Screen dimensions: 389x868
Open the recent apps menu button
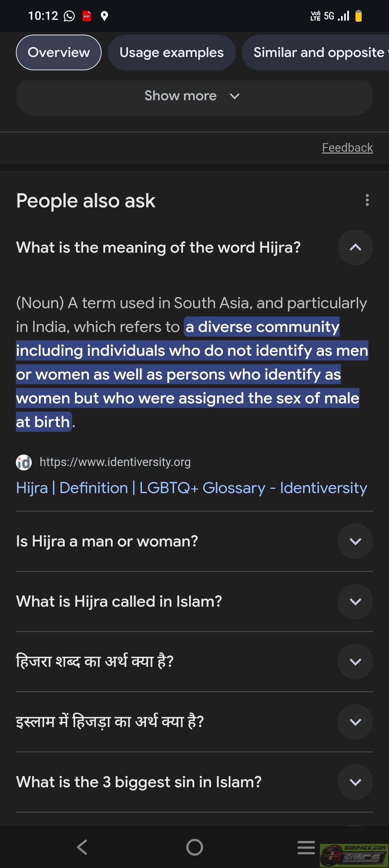[x=306, y=847]
